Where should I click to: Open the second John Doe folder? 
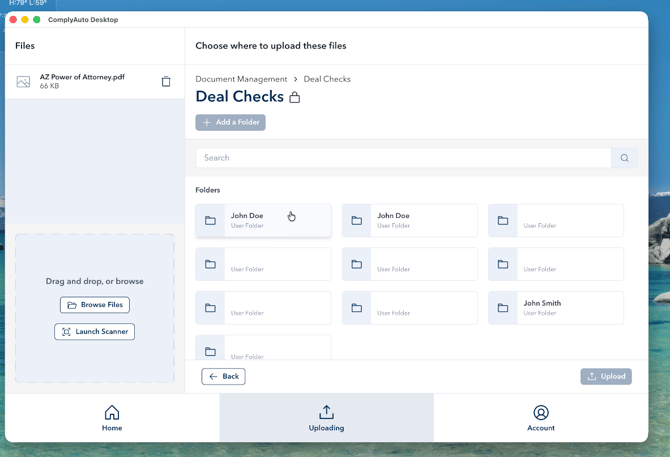pos(409,220)
